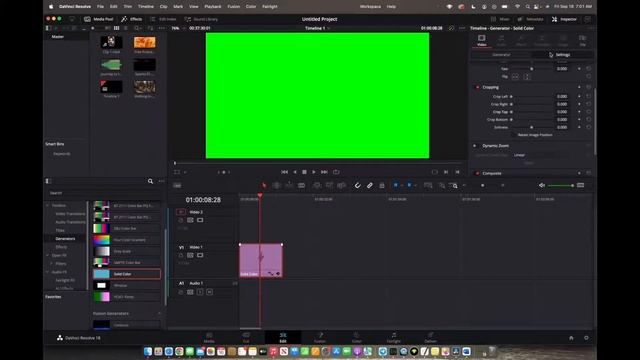Screen dimensions: 640x360
Task: Toggle the position lock icon
Action: 382,185
